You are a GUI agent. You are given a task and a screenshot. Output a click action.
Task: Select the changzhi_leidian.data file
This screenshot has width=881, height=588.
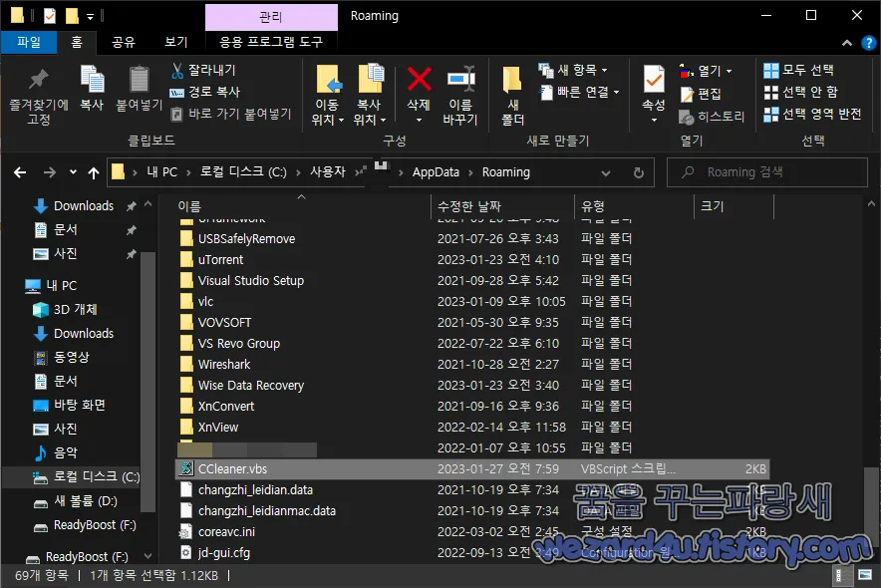[472, 490]
